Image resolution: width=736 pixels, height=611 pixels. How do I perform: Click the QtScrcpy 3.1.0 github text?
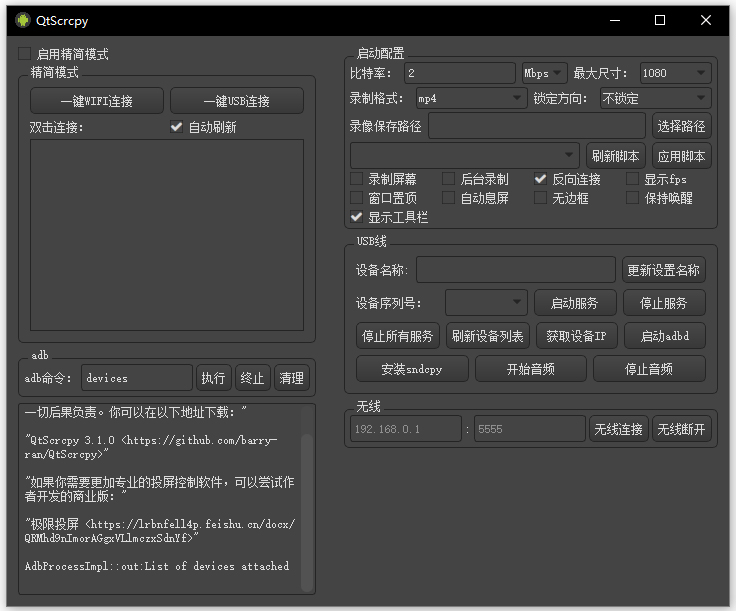point(150,447)
